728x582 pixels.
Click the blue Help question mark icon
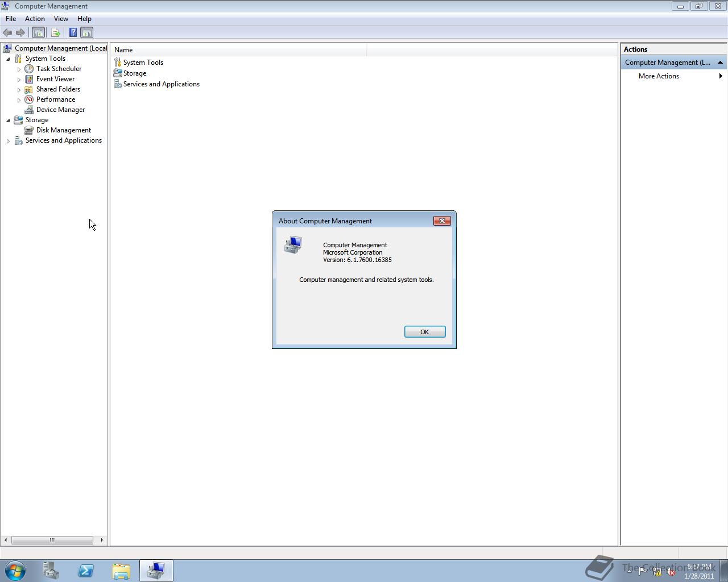pos(73,33)
